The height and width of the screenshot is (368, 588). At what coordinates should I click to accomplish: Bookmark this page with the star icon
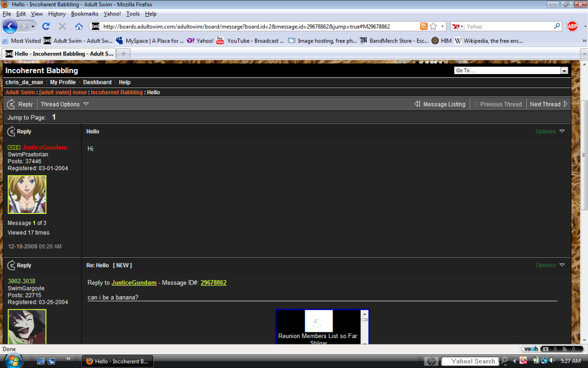pyautogui.click(x=434, y=26)
